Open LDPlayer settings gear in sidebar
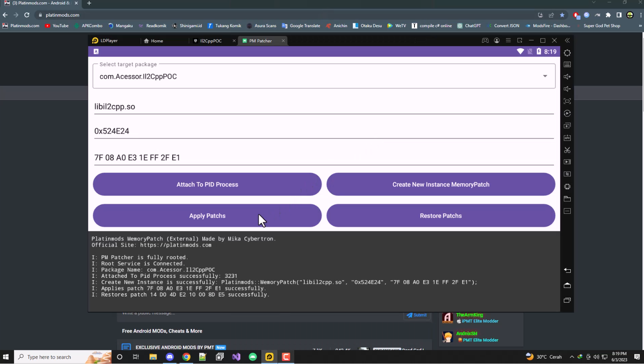 [568, 53]
